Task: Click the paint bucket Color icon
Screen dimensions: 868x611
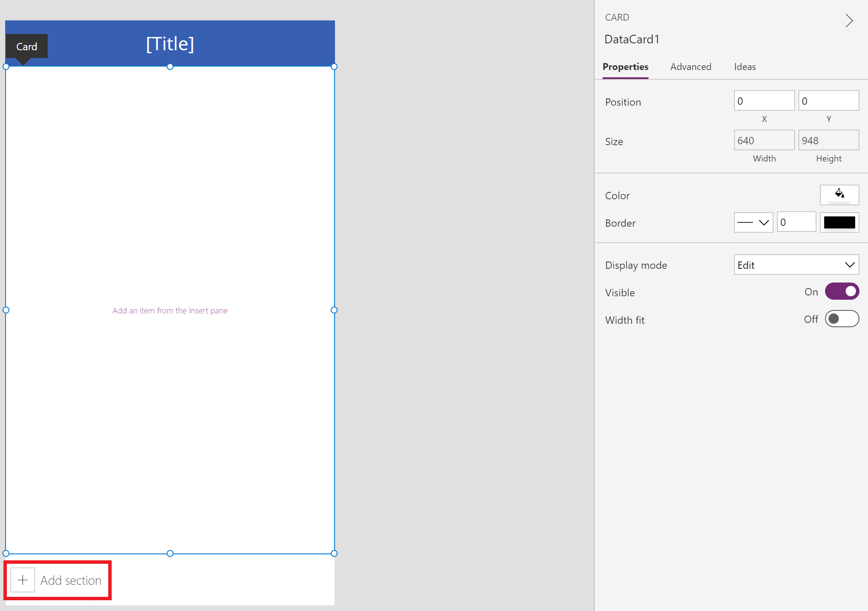Action: click(x=839, y=195)
